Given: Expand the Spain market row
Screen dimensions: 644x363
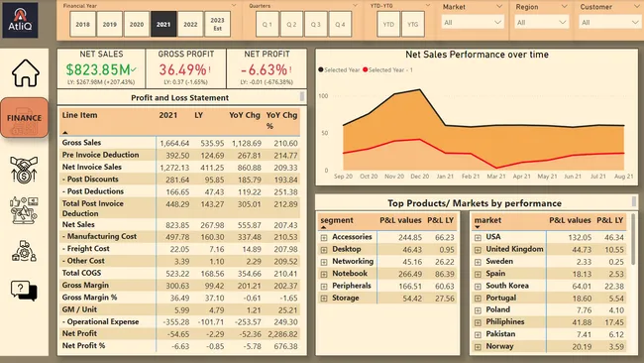Looking at the screenshot, I should [478, 274].
